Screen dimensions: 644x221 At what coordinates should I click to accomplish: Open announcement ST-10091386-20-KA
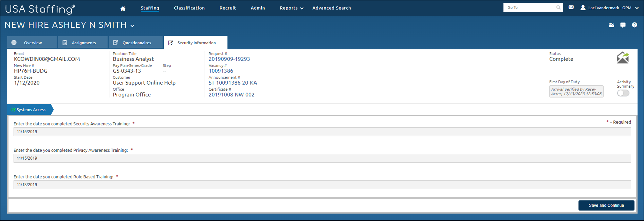click(x=233, y=83)
